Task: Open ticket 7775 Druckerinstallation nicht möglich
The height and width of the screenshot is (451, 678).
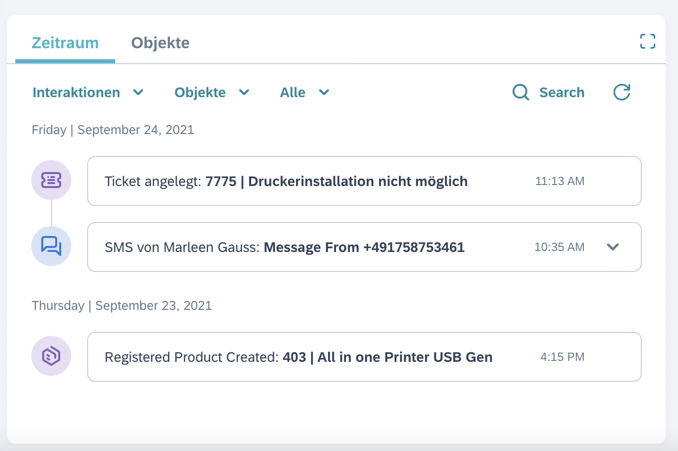Action: [336, 181]
